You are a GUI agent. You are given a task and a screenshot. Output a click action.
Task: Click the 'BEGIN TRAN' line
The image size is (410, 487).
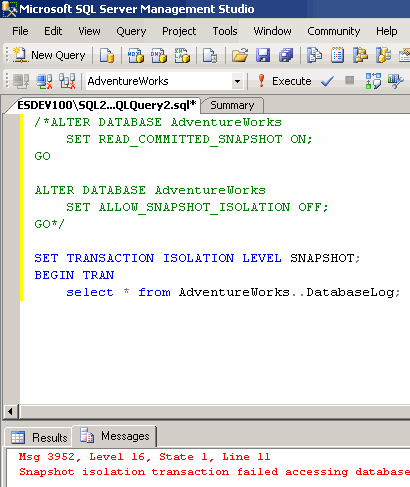(x=74, y=275)
